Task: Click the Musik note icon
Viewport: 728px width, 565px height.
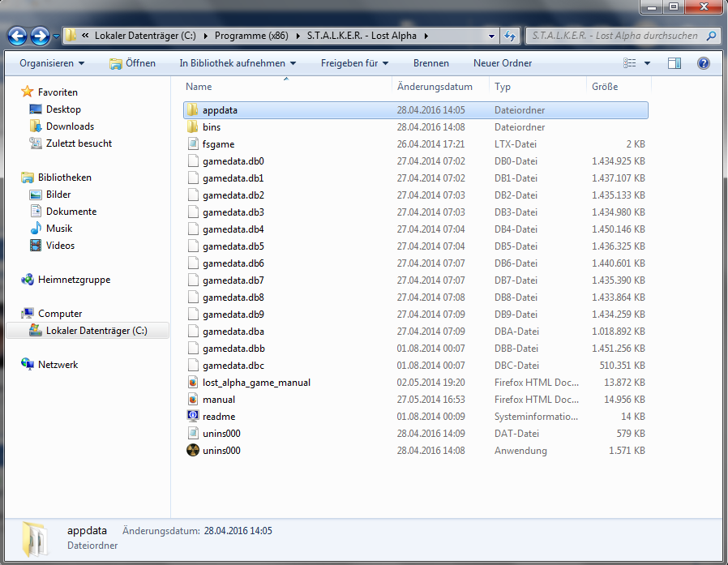Action: click(x=36, y=228)
